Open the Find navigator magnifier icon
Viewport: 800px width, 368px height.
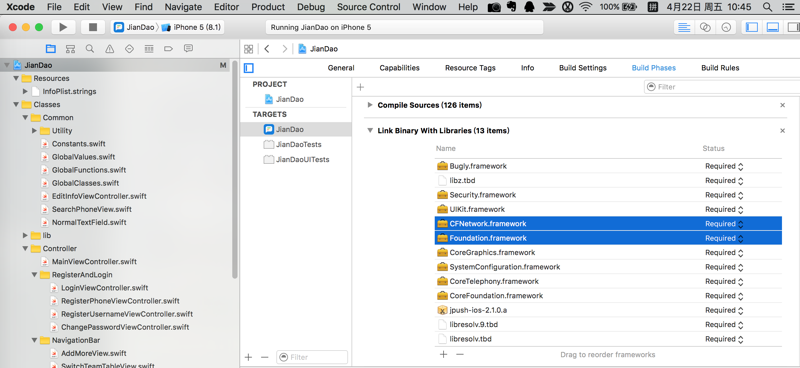(90, 49)
